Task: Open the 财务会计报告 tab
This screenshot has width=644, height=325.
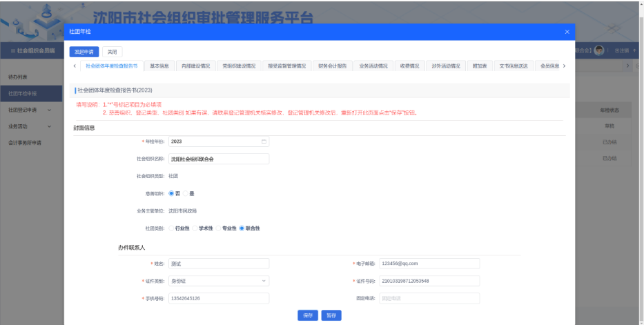Action: click(x=333, y=66)
